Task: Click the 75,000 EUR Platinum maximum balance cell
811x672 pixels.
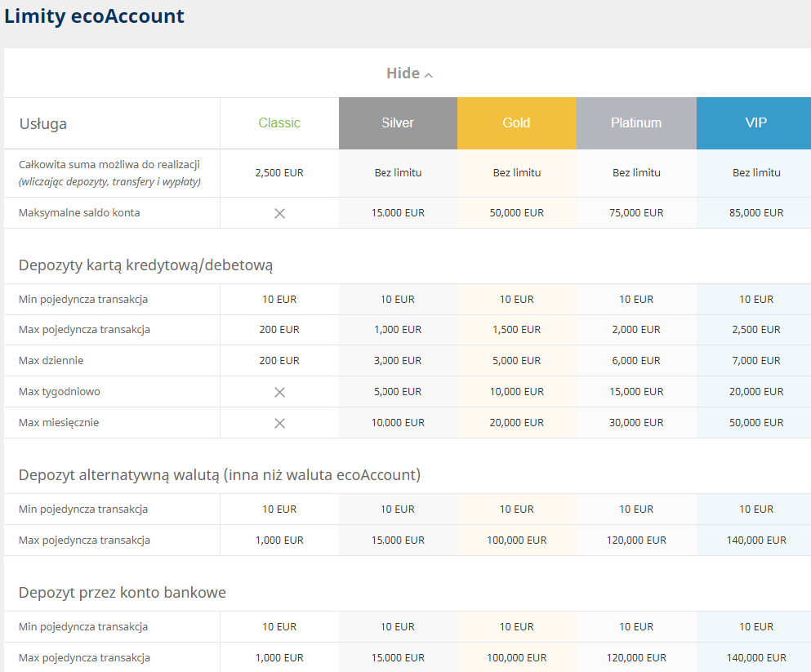Action: coord(636,213)
